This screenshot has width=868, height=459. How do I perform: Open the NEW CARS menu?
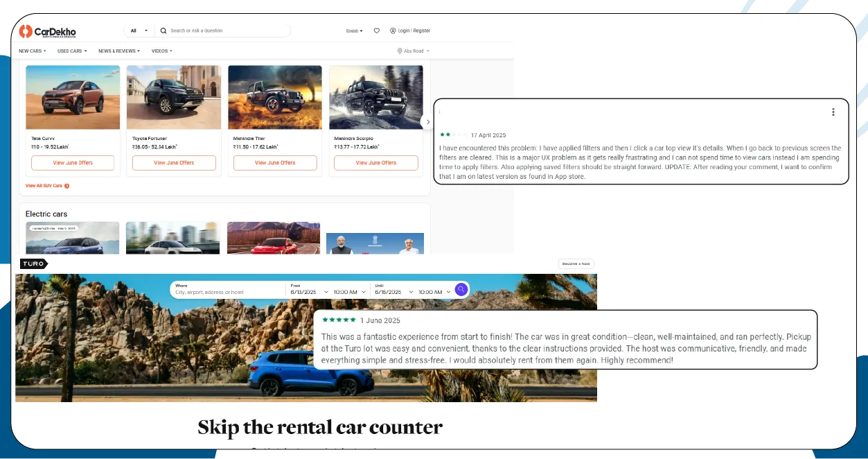(x=31, y=51)
